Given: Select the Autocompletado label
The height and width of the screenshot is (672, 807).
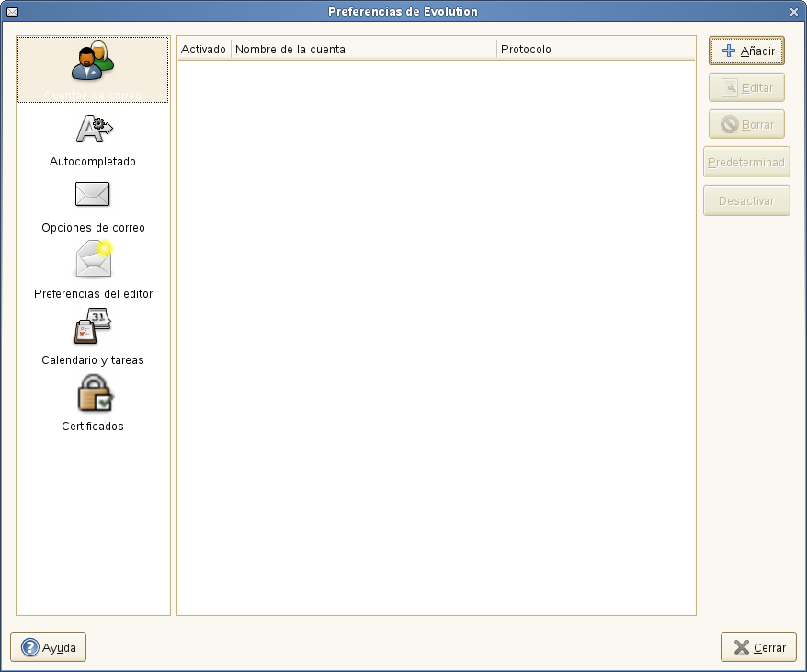Looking at the screenshot, I should (93, 162).
